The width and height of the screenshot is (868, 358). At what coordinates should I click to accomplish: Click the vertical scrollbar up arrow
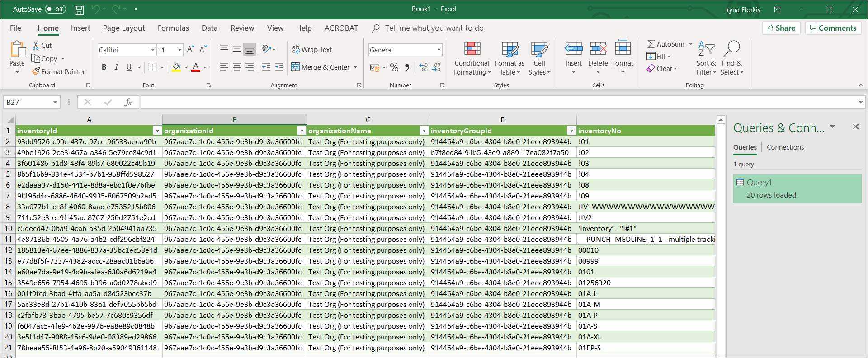pyautogui.click(x=721, y=120)
